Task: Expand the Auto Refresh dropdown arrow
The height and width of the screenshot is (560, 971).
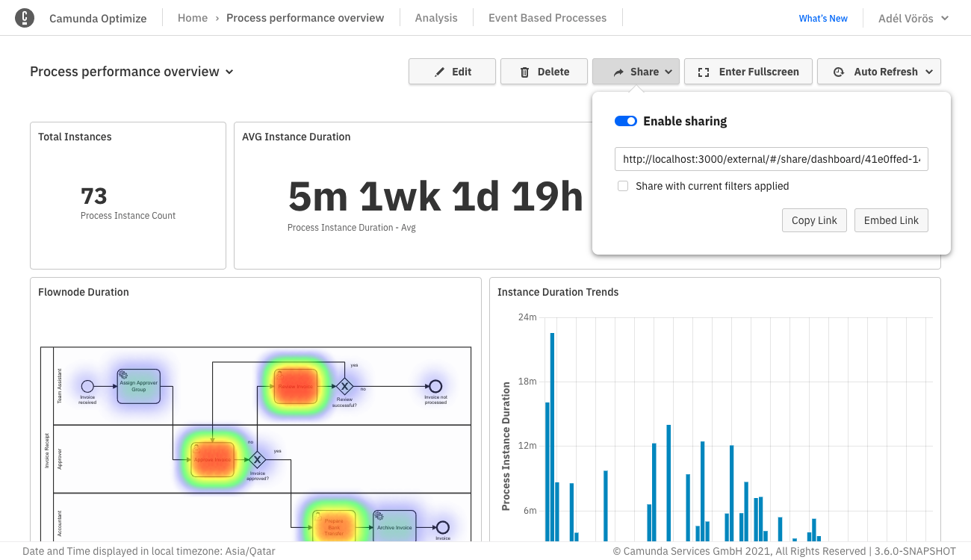Action: (929, 72)
